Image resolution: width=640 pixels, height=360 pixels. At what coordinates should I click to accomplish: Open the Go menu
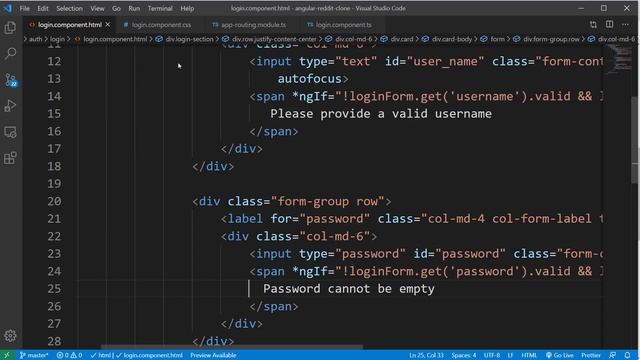click(116, 9)
